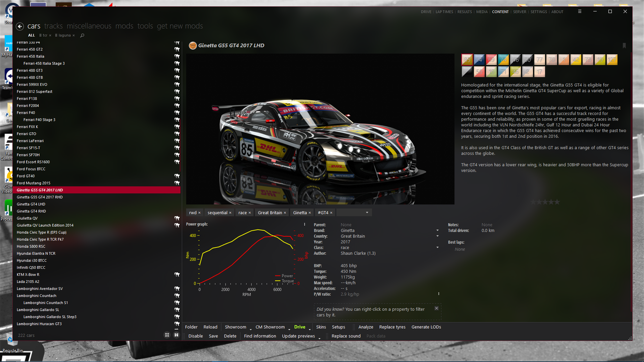644x362 pixels.
Task: Open the new tag dropdown
Action: [367, 213]
